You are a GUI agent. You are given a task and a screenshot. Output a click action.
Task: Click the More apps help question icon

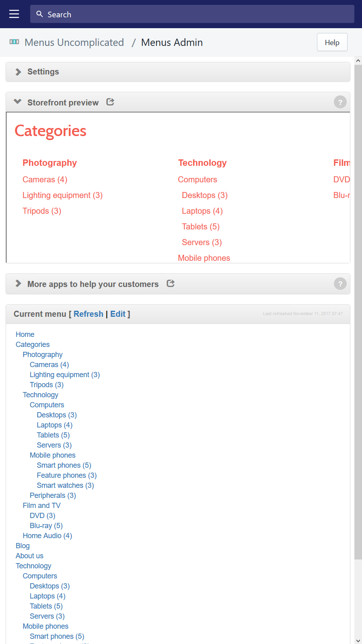click(340, 284)
